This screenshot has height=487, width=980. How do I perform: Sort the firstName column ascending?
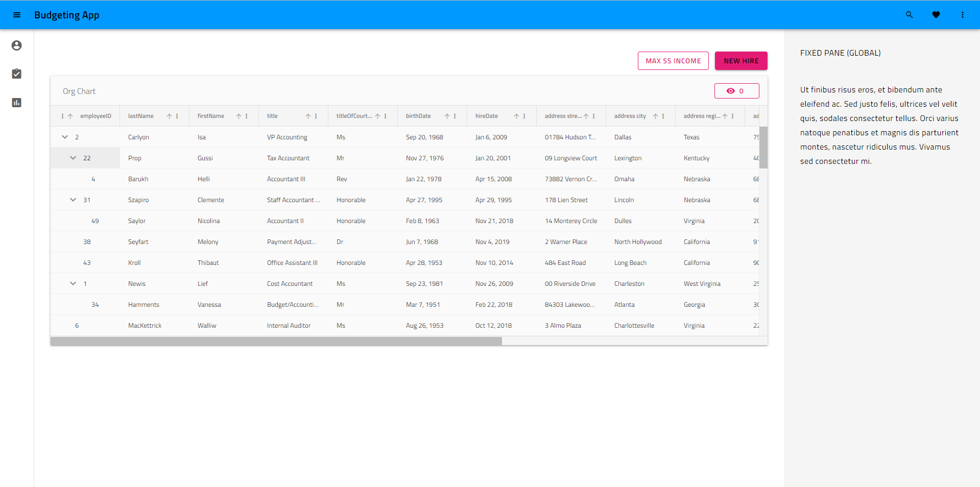[x=238, y=116]
